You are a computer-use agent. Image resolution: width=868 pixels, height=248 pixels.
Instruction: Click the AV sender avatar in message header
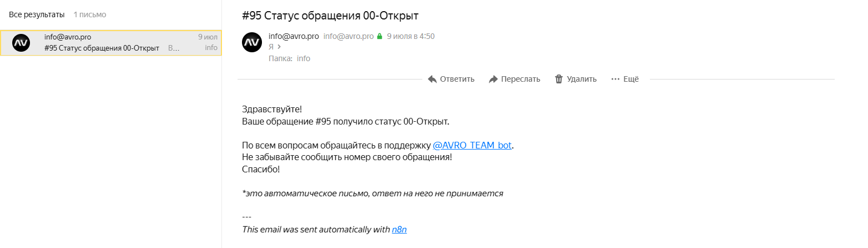253,42
